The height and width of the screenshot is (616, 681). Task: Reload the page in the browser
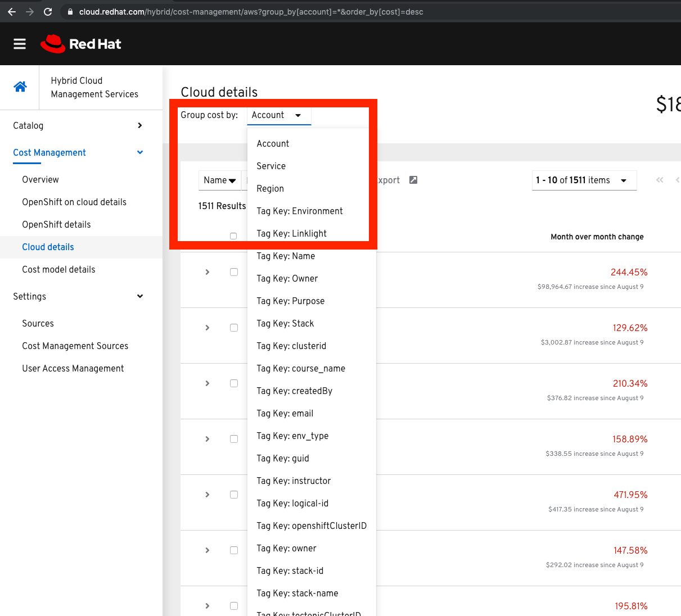pyautogui.click(x=48, y=12)
